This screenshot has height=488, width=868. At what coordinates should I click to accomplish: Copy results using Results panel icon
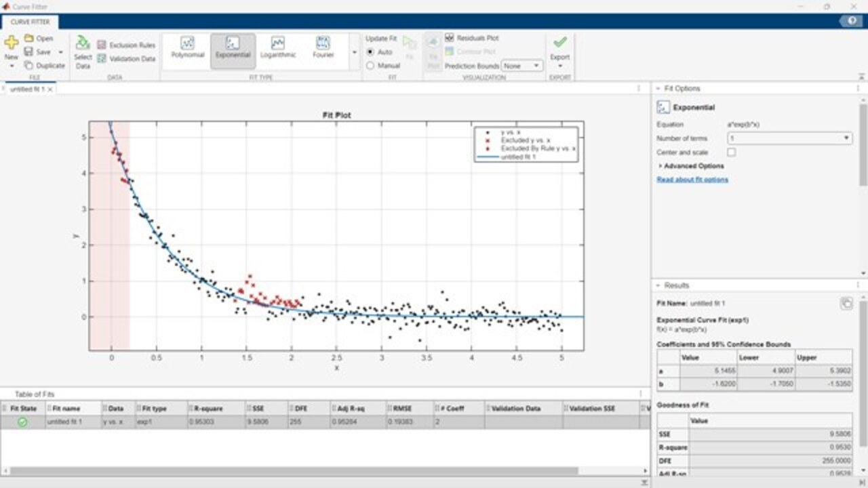pyautogui.click(x=846, y=304)
